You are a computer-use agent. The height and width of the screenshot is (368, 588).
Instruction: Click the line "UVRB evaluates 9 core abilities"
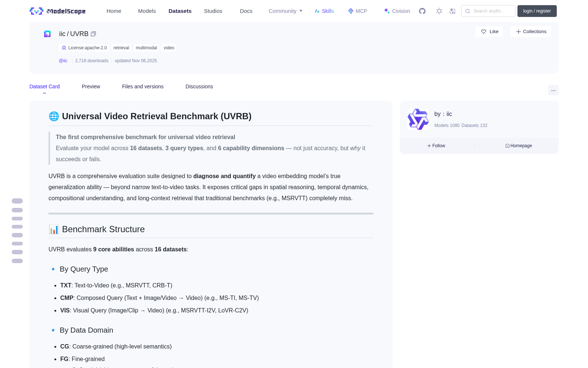point(118,250)
